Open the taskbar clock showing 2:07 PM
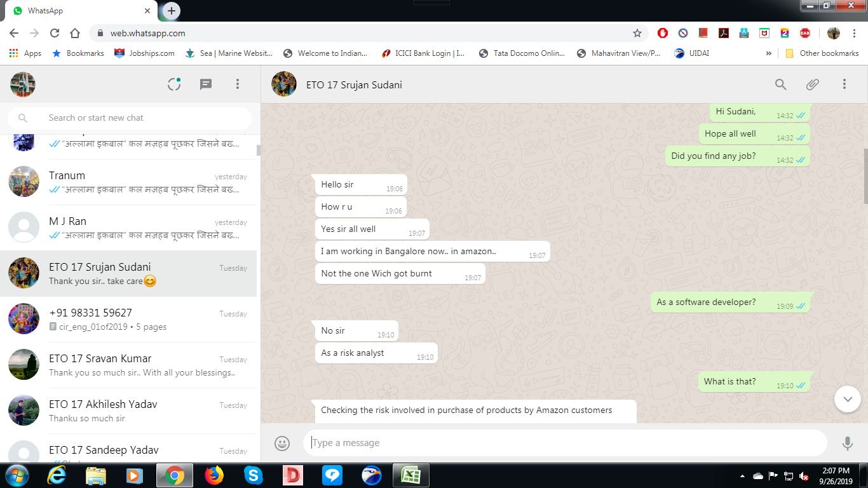 (x=836, y=476)
